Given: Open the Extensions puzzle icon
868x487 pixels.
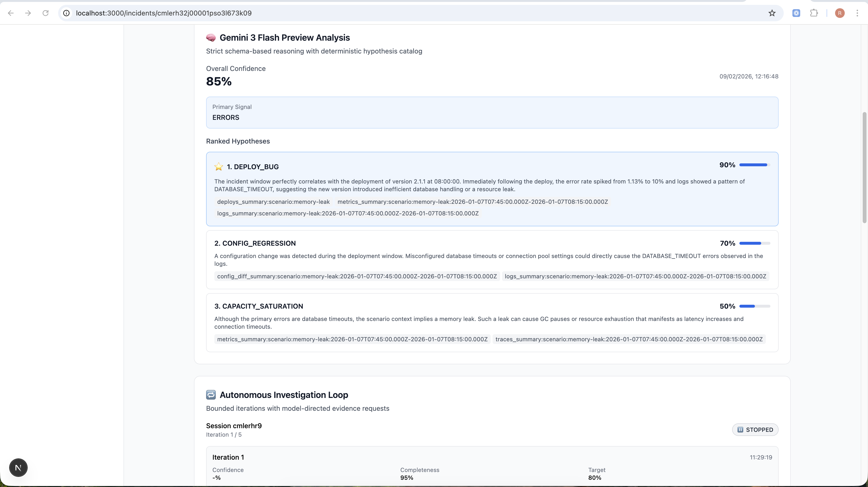Looking at the screenshot, I should [814, 13].
